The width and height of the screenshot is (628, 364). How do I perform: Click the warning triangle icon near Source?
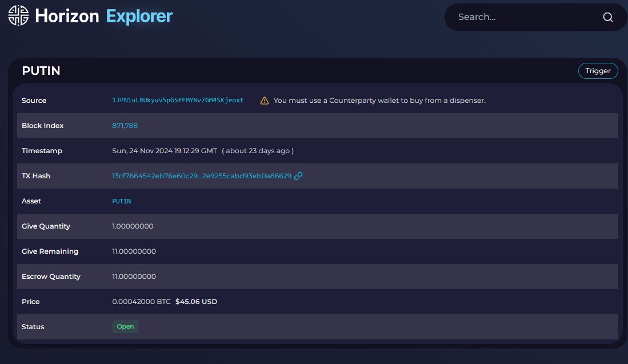click(265, 101)
